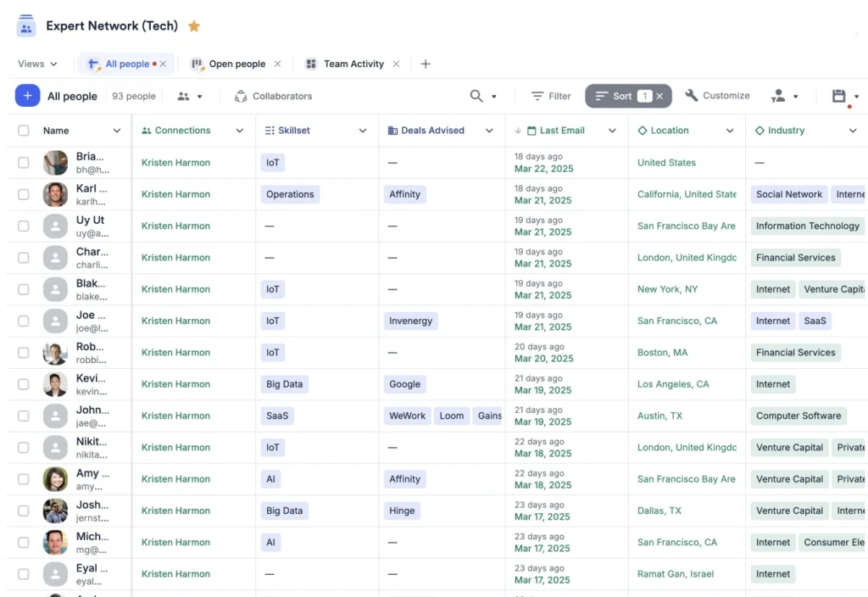Expand the Skillset column dropdown arrow
This screenshot has width=868, height=597.
363,131
